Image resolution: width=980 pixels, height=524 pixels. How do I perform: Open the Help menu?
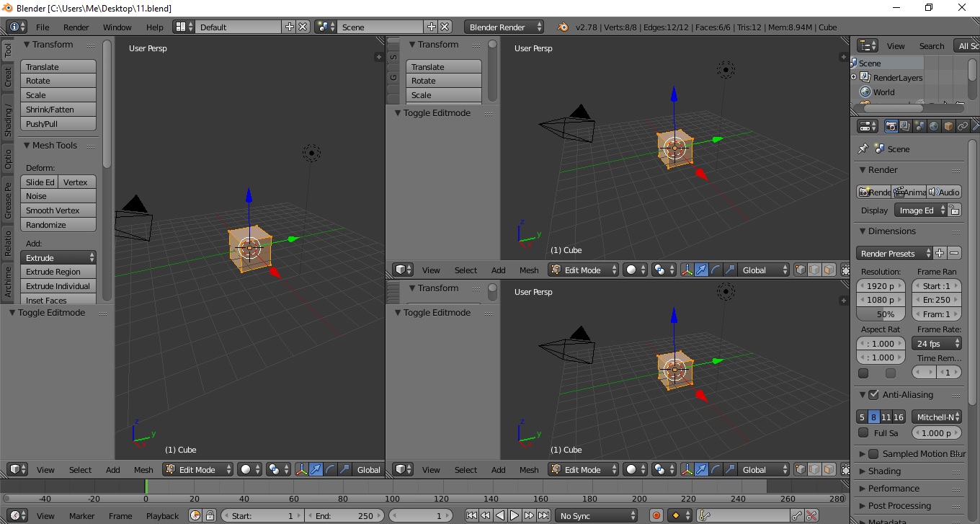[155, 27]
